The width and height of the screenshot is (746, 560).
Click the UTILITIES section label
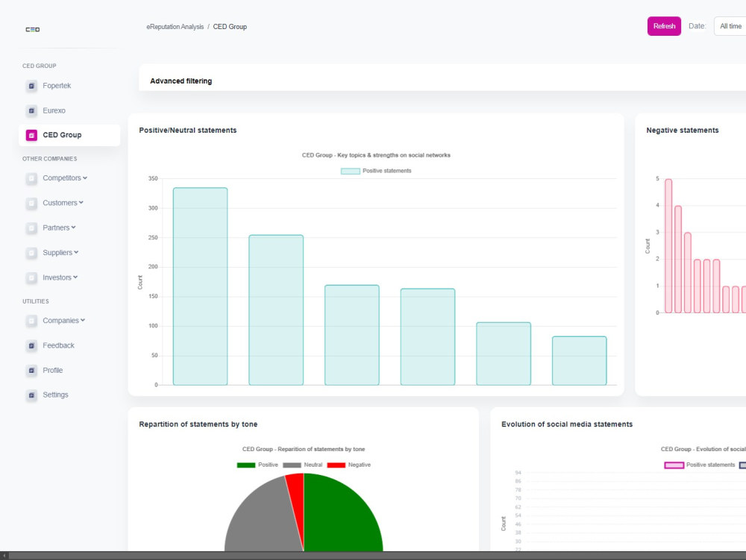[36, 301]
